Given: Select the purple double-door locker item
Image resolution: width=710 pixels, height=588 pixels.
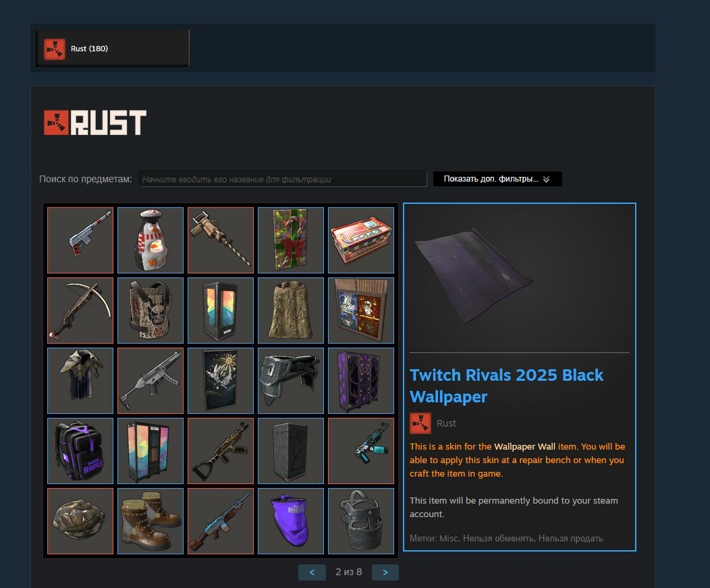Looking at the screenshot, I should 361,381.
